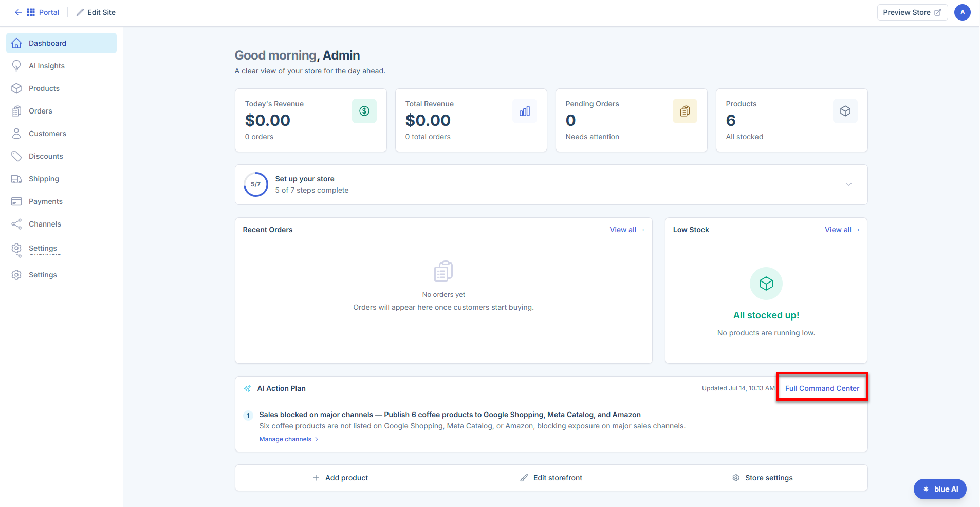Click the Shipping truck icon
The image size is (980, 507).
[16, 179]
